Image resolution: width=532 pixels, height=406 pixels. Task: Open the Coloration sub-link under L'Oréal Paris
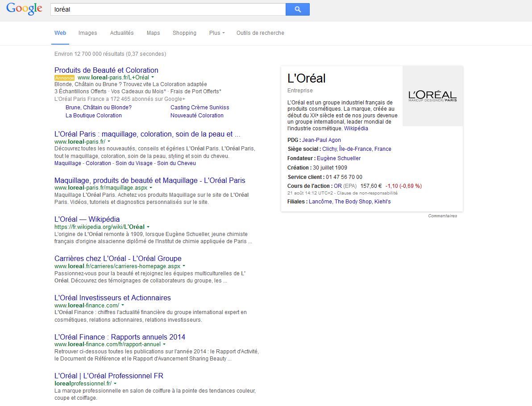pyautogui.click(x=98, y=163)
